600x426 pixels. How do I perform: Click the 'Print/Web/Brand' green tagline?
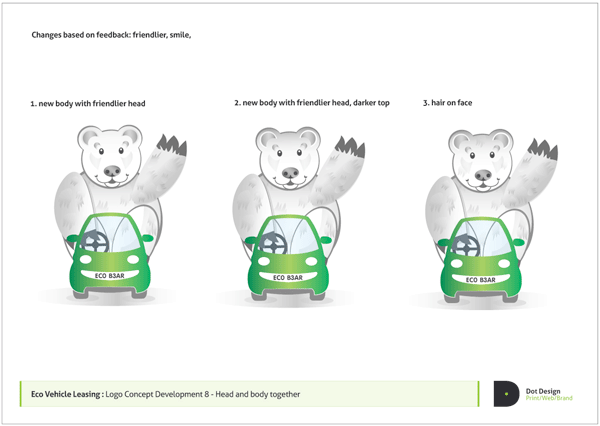click(x=549, y=398)
